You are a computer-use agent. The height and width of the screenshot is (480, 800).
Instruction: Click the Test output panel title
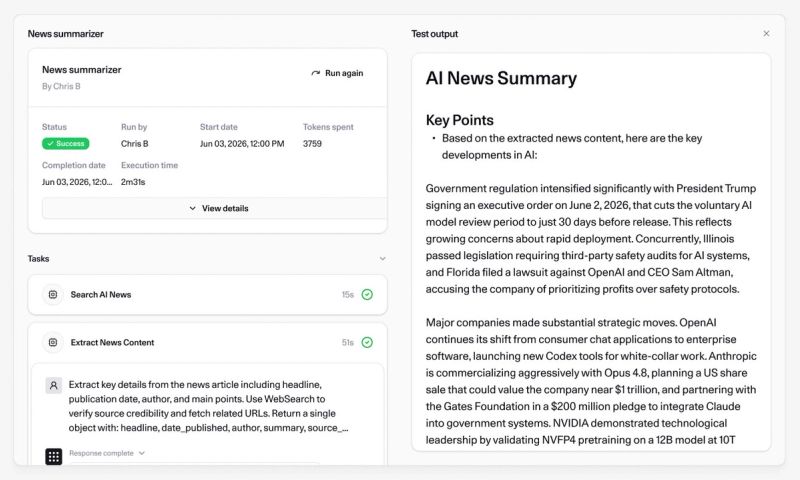pos(435,34)
